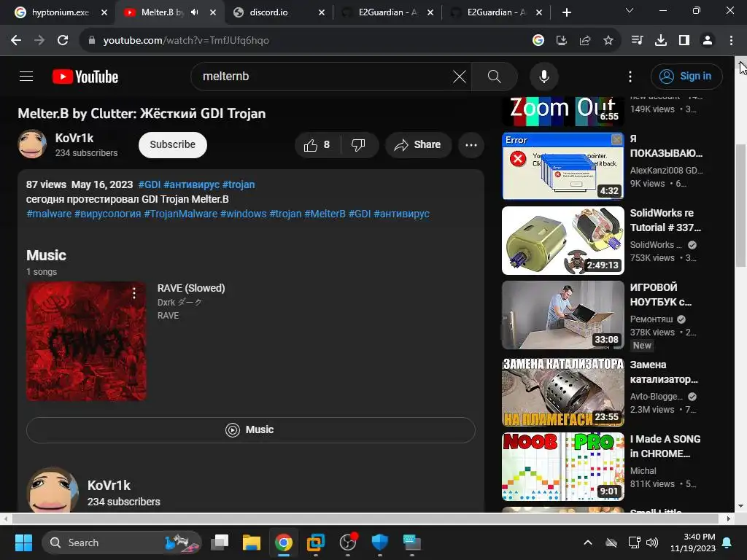Open Windows Security shield taskbar icon
This screenshot has height=560, width=747.
point(379,542)
